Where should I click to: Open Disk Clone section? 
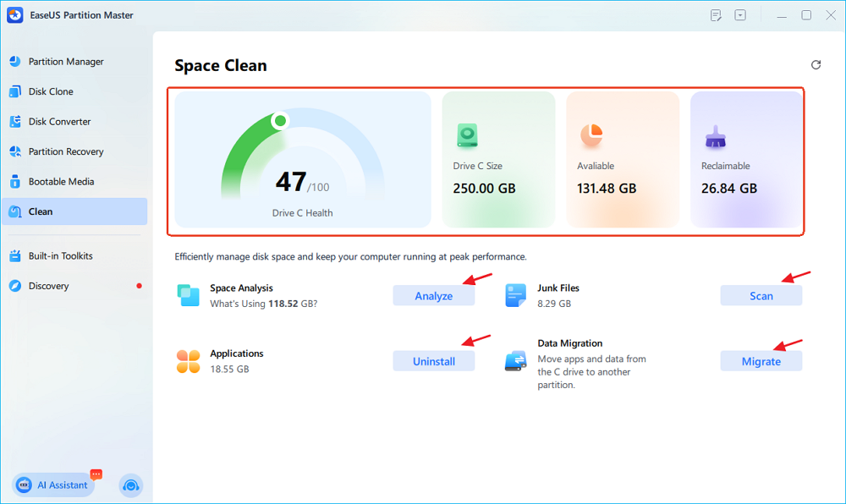[x=74, y=91]
